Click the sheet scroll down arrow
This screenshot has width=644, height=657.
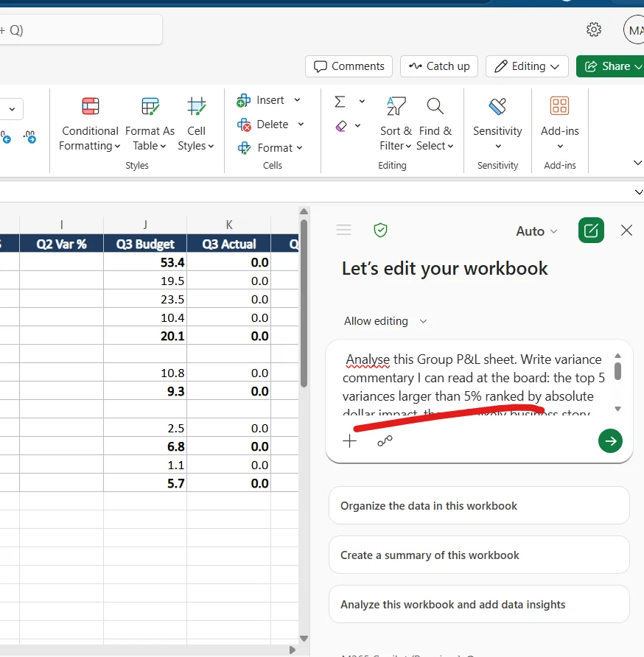pyautogui.click(x=304, y=639)
